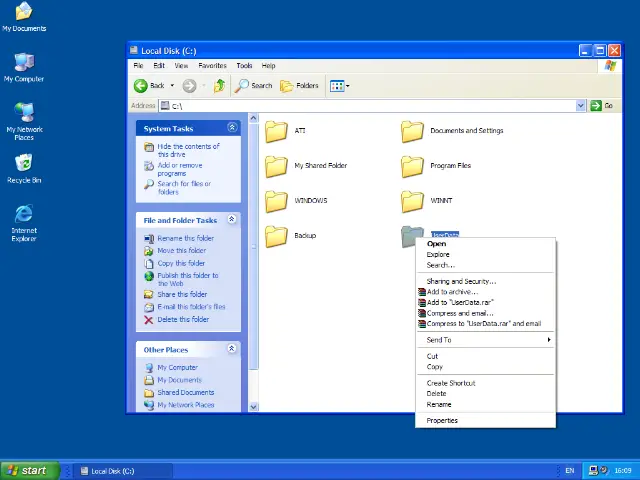Select the Program Files folder
640x480 pixels.
tap(412, 167)
